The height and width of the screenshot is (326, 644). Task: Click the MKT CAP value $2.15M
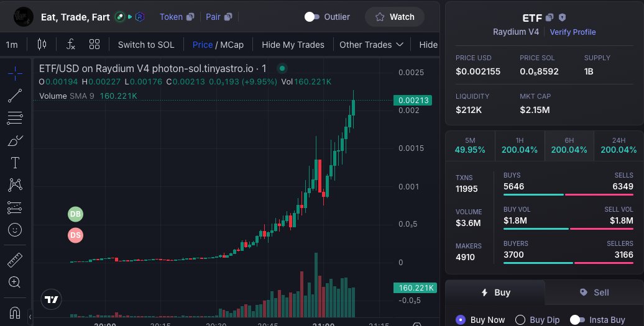tap(535, 110)
